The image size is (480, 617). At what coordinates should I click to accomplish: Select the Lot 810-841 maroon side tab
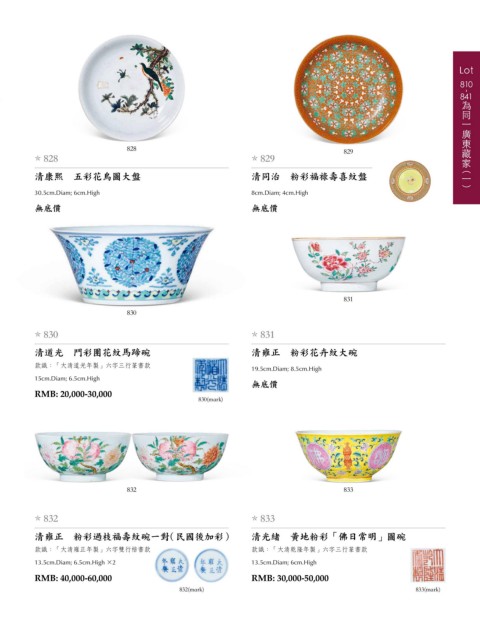coord(466,127)
